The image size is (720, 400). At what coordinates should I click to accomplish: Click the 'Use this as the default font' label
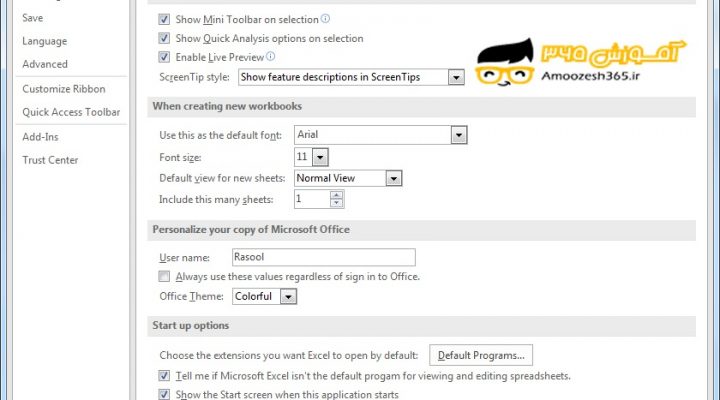[x=220, y=135]
